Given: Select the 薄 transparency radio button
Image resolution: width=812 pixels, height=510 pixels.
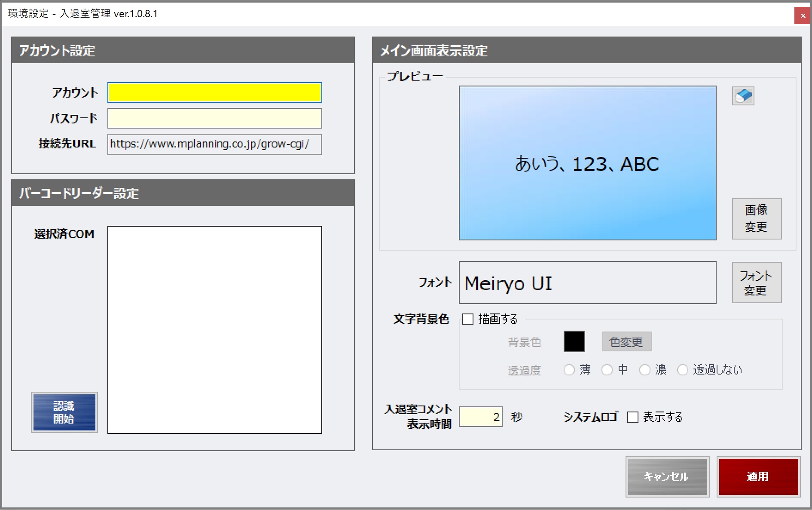Looking at the screenshot, I should tap(569, 370).
